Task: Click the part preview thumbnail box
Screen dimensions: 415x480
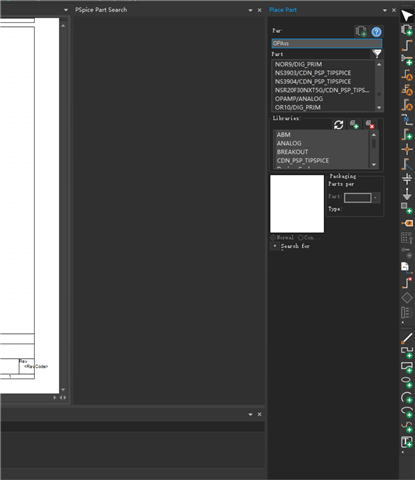Action: [x=297, y=204]
